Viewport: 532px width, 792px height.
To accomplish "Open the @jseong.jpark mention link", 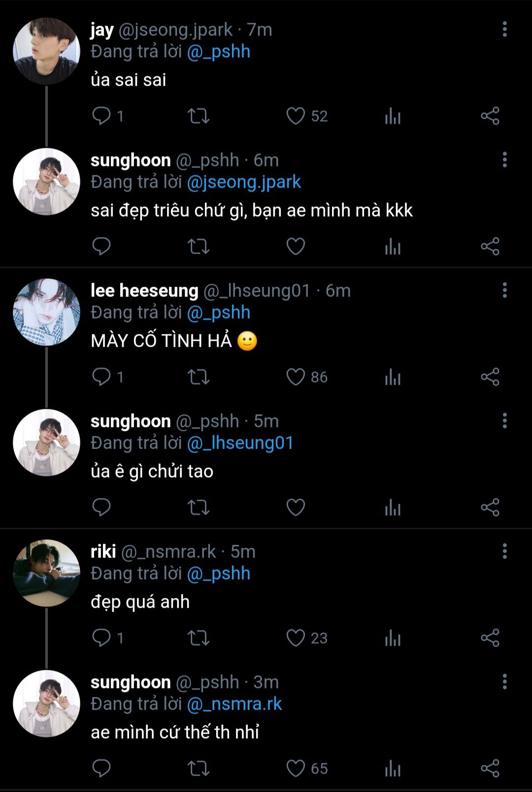I will [244, 182].
